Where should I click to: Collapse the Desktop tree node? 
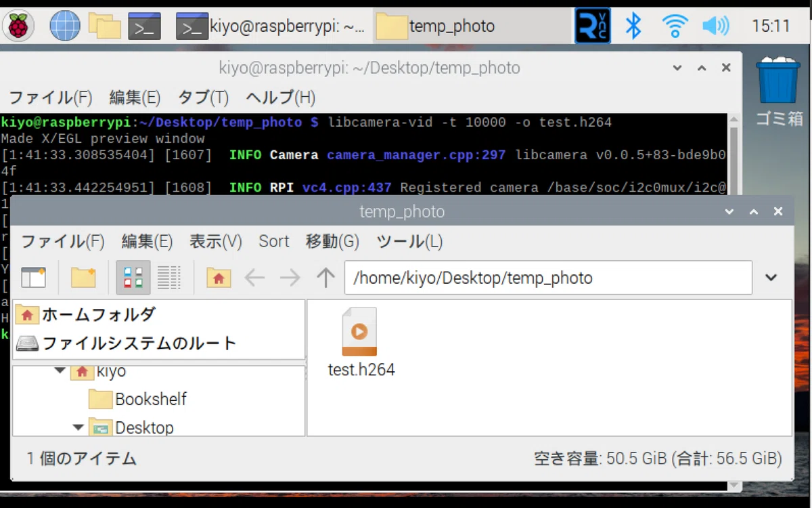(x=78, y=427)
